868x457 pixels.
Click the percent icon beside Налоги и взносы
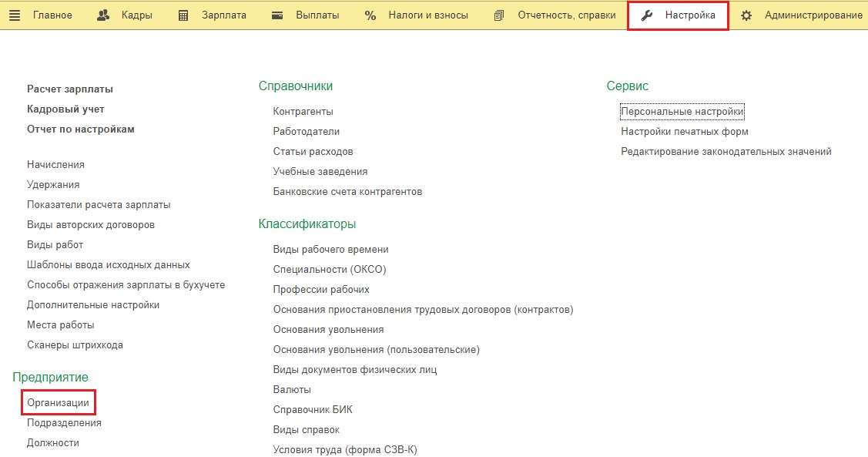point(370,15)
